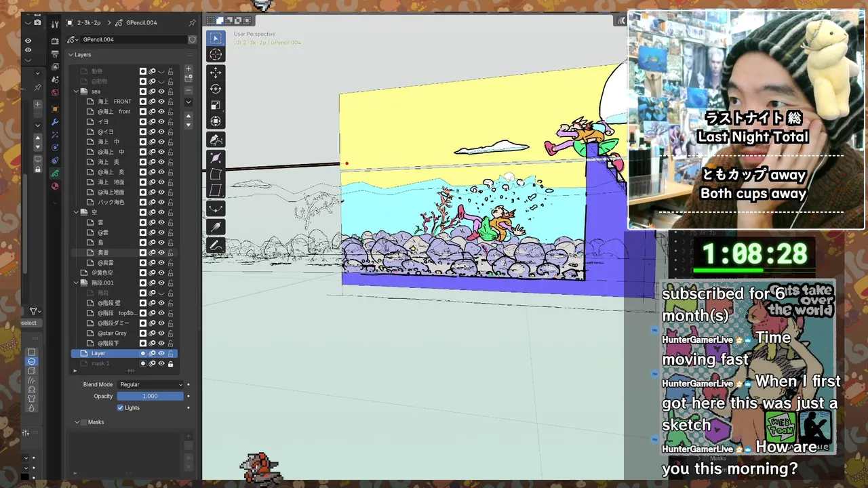Image resolution: width=868 pixels, height=488 pixels.
Task: Open the Modifiers wrench tab
Action: tap(55, 121)
